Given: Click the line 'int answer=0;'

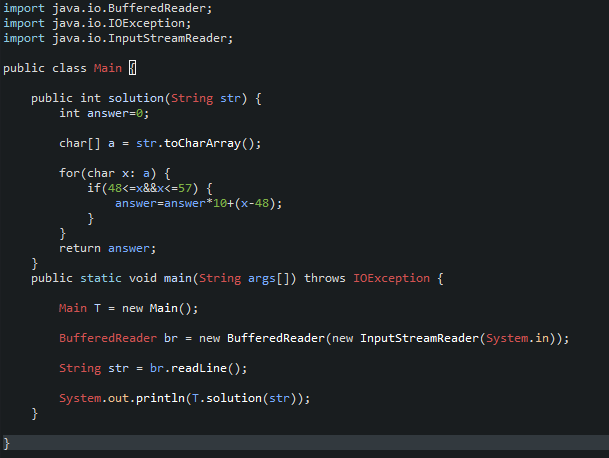Looking at the screenshot, I should point(104,113).
